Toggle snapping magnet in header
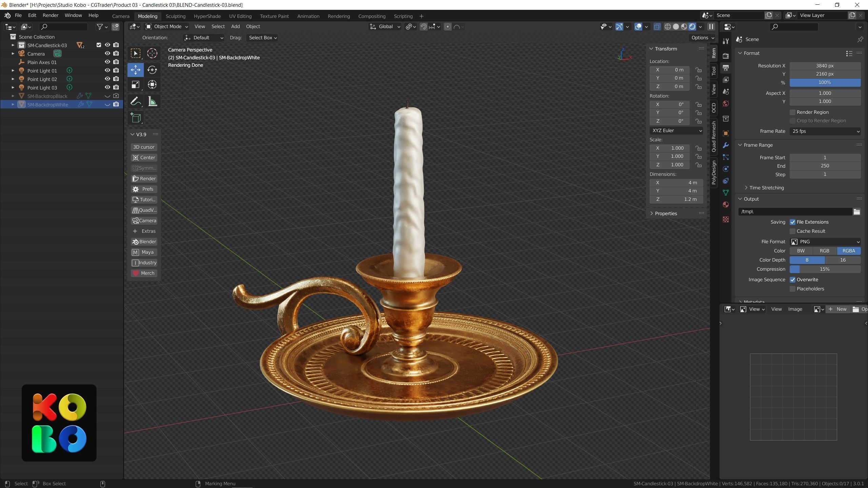This screenshot has height=488, width=868. (x=423, y=27)
